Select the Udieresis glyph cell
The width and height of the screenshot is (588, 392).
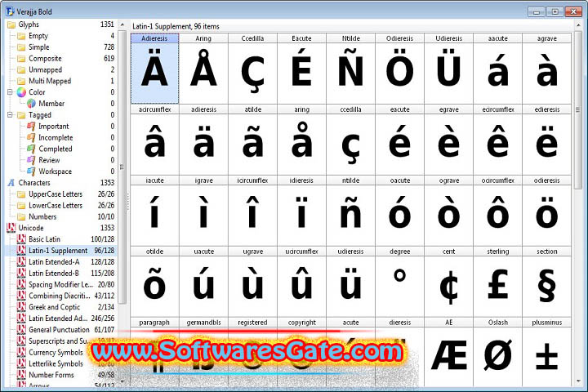click(x=449, y=69)
